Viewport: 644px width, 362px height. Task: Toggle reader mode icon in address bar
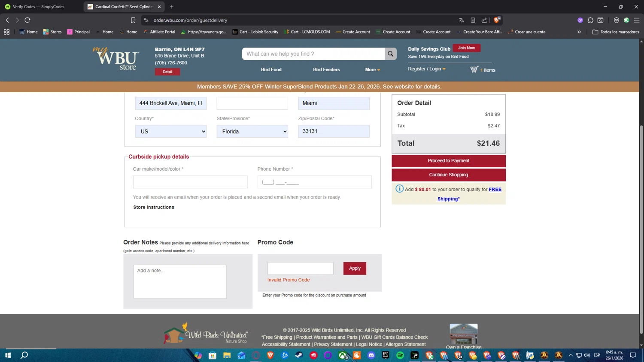pyautogui.click(x=473, y=20)
